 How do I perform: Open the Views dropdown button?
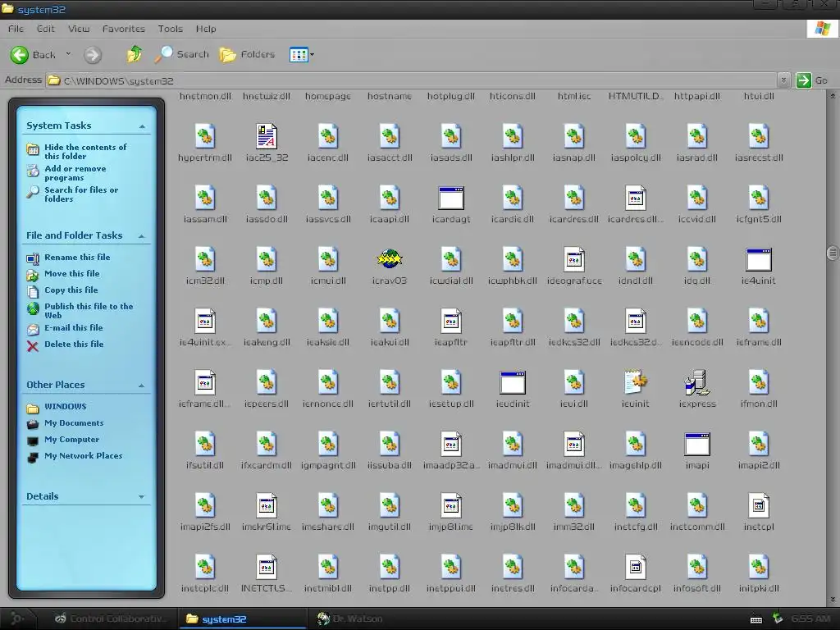click(302, 54)
